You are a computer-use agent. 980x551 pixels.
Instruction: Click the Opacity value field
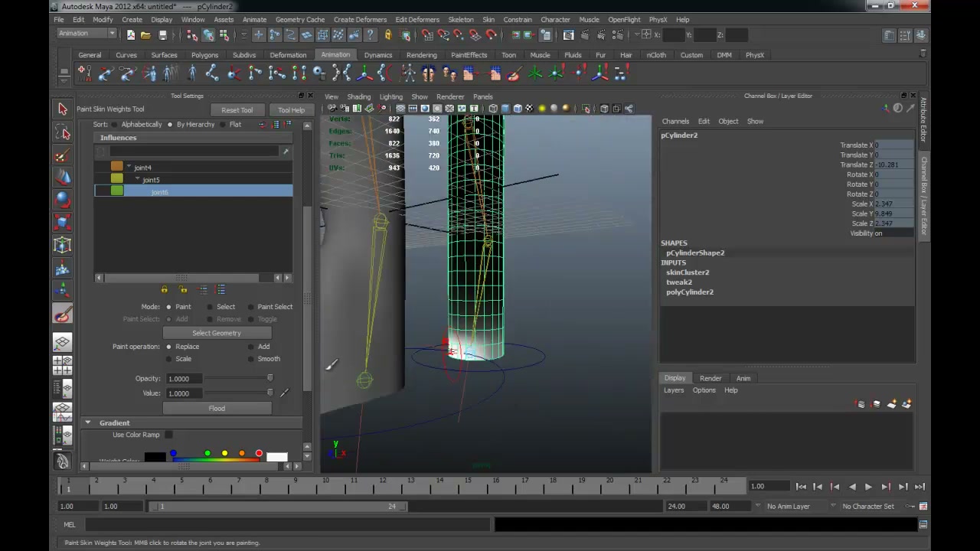pyautogui.click(x=184, y=379)
